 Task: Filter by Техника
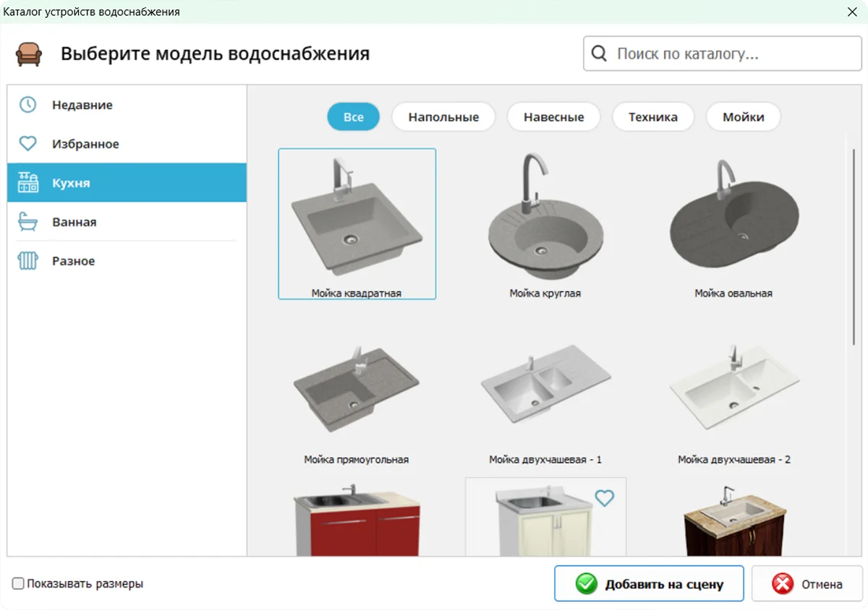653,117
